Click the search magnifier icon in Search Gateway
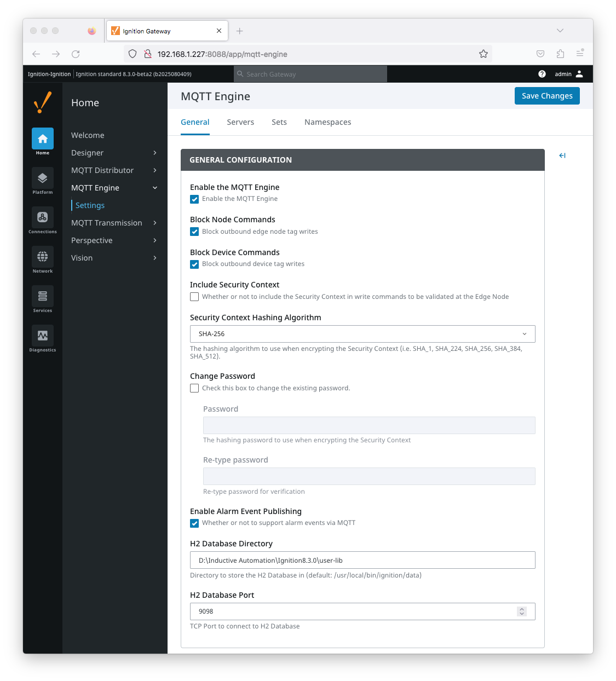The width and height of the screenshot is (616, 681). (240, 74)
